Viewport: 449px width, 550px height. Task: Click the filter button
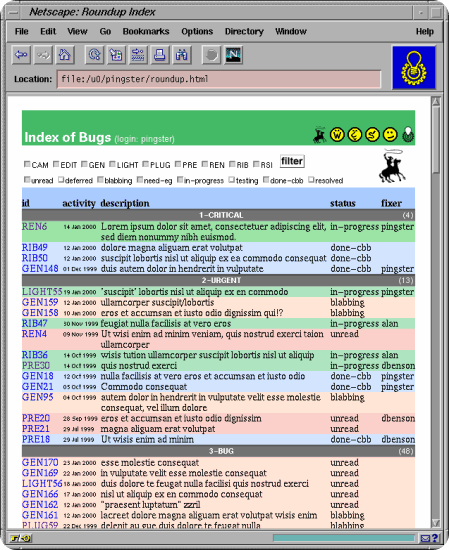click(292, 161)
